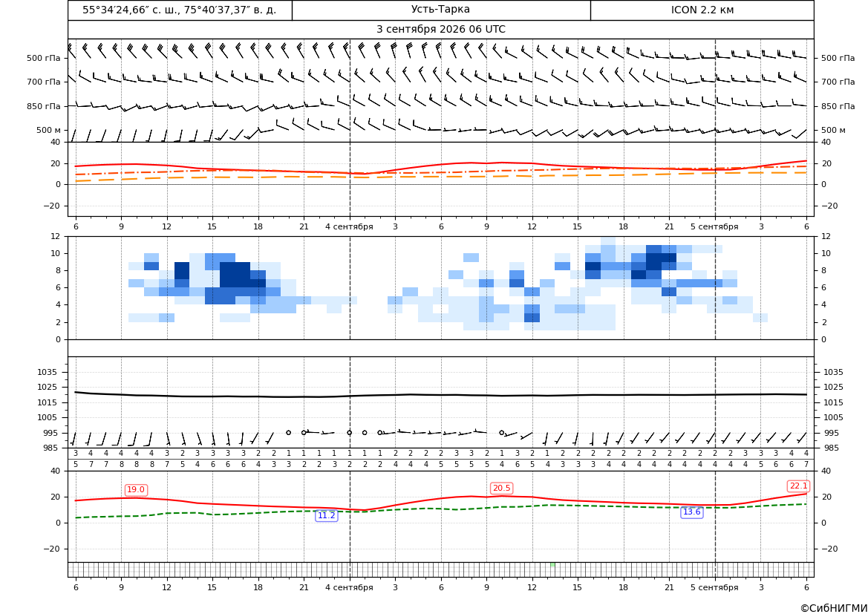Screen dimensions: 868x614
Task: Click the red 19.0 maximum temperature label
Action: tap(136, 489)
